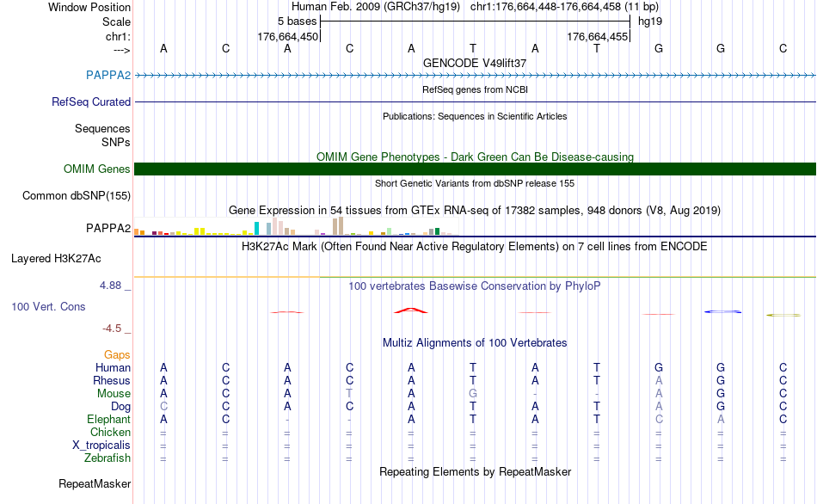Open the RefSeq Curated track label
Image resolution: width=817 pixels, height=504 pixels.
pyautogui.click(x=90, y=101)
